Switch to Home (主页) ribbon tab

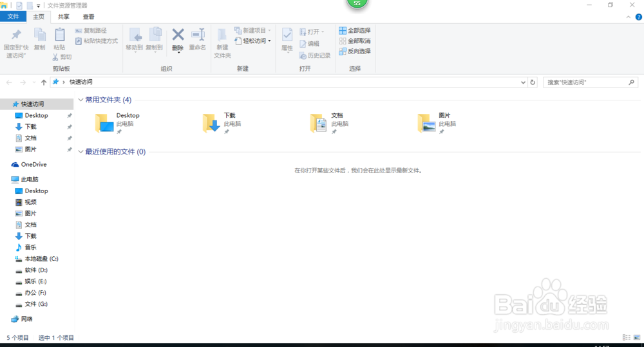(x=39, y=17)
